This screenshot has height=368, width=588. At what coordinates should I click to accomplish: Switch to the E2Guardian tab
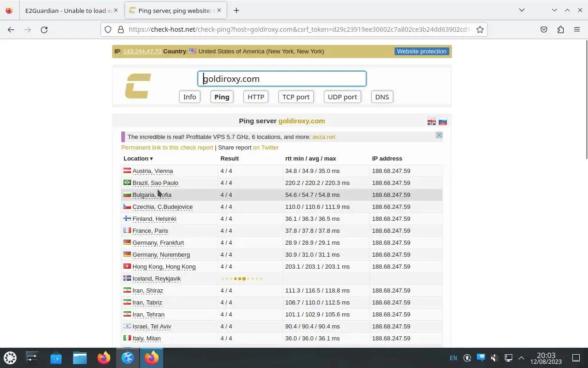[68, 10]
